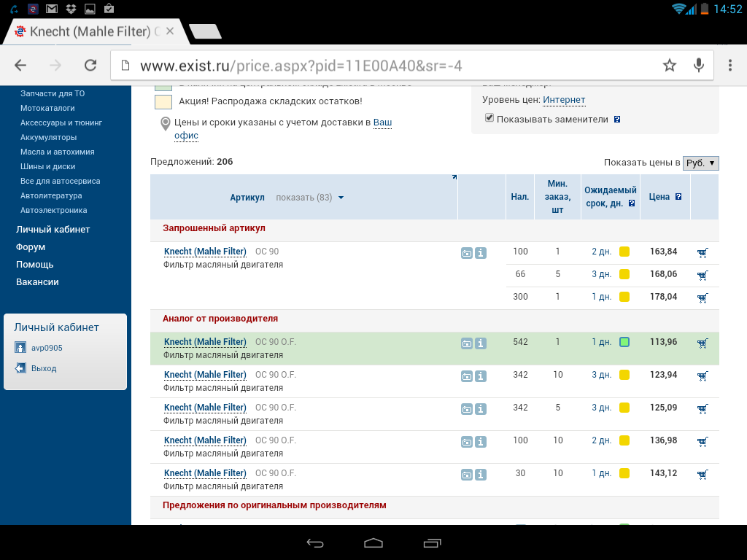Screen dimensions: 747x560
Task: Go to Личный кабинет menu item
Action: click(x=53, y=230)
